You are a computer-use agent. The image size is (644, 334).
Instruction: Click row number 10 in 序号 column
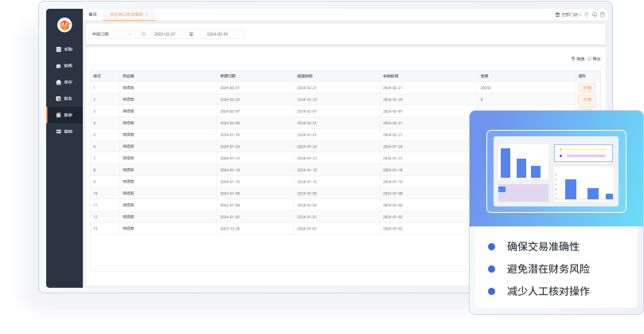point(96,194)
